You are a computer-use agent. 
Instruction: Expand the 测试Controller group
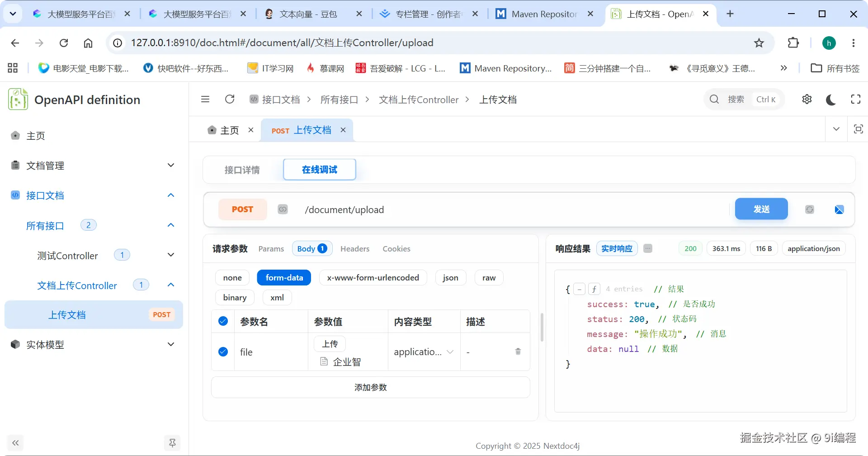(x=93, y=255)
